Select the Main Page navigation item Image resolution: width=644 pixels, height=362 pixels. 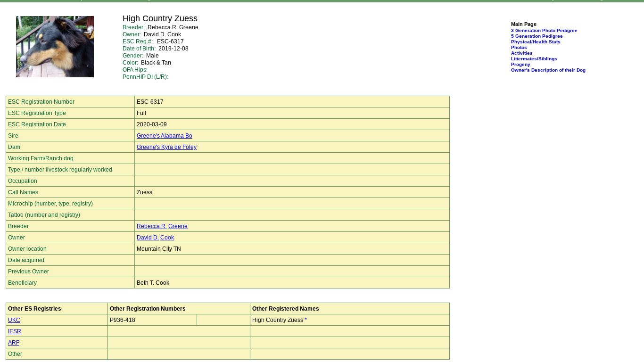[523, 24]
